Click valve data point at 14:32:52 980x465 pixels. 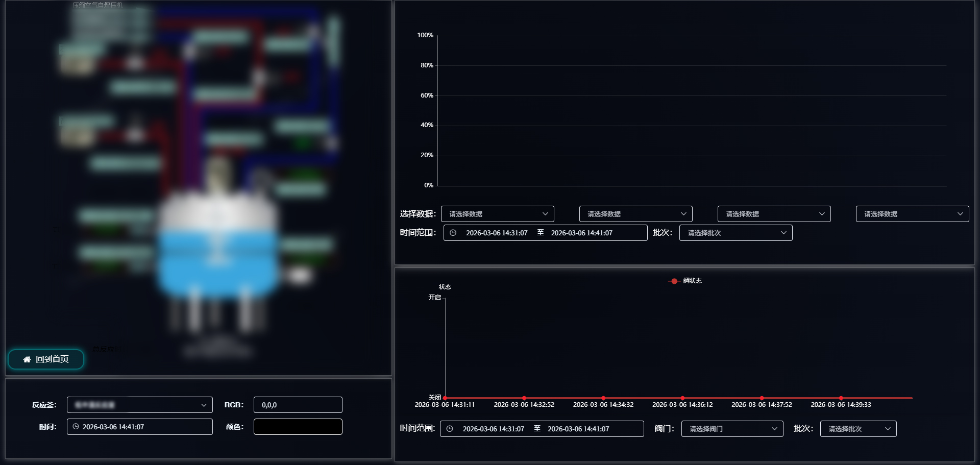click(524, 398)
